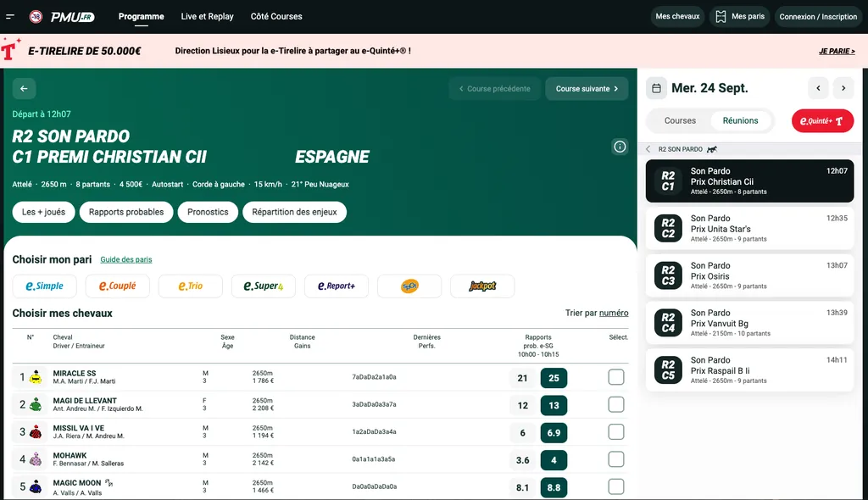Screen dimensions: 868x500
Task: Open the e.Quinté+ button on the right panel
Action: 821,120
